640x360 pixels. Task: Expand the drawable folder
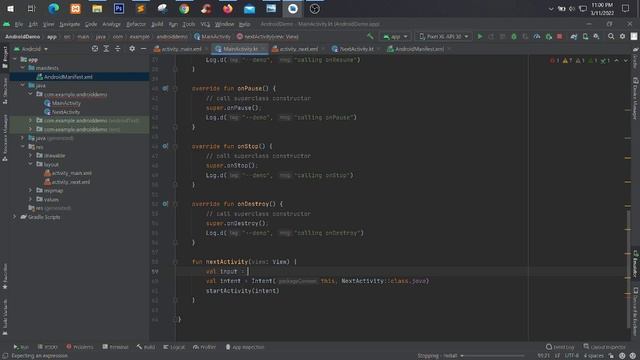click(x=31, y=156)
